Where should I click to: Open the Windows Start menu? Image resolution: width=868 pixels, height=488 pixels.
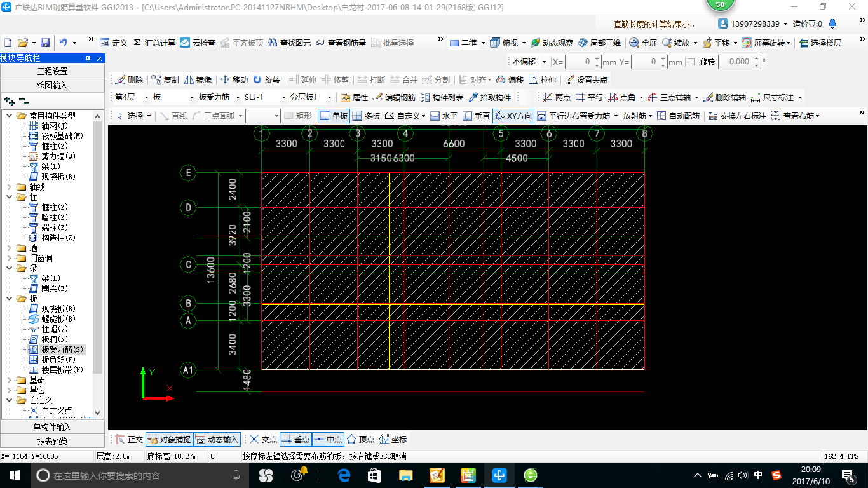tap(15, 475)
